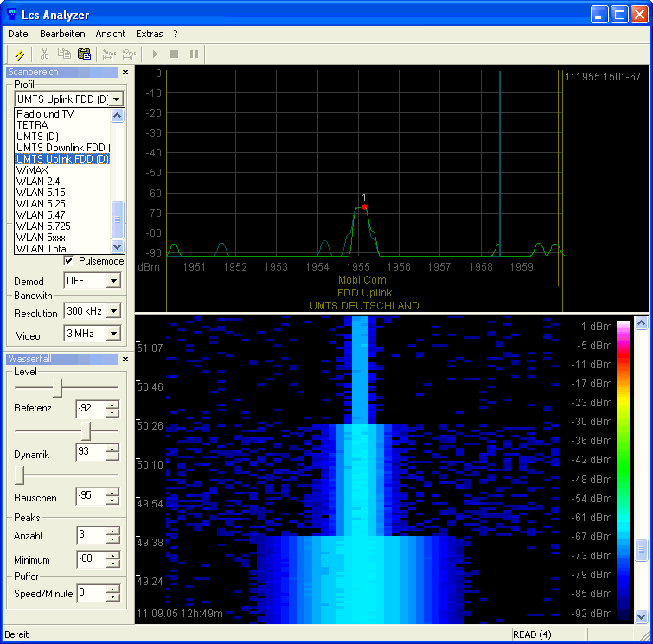Click the Referenz level slider

[x=57, y=386]
